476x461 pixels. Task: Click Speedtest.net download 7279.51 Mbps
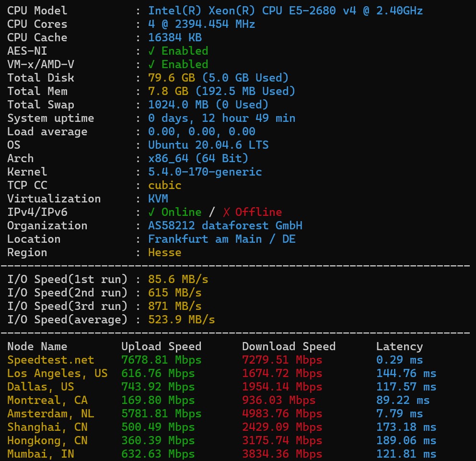(x=282, y=360)
